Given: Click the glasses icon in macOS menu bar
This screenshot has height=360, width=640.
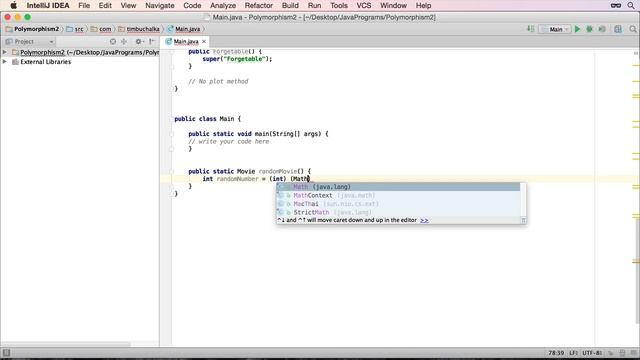Looking at the screenshot, I should pyautogui.click(x=616, y=5).
